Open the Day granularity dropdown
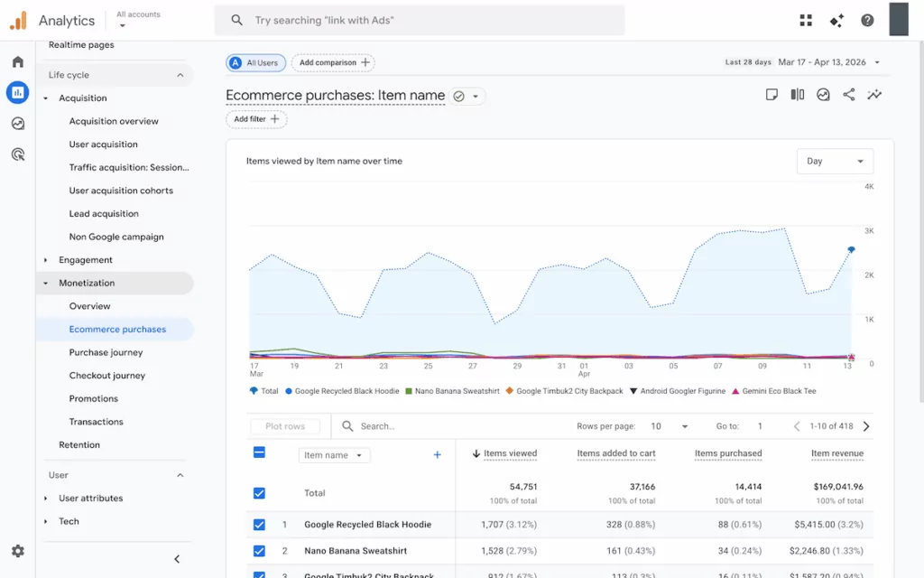The width and height of the screenshot is (924, 578). (x=835, y=161)
